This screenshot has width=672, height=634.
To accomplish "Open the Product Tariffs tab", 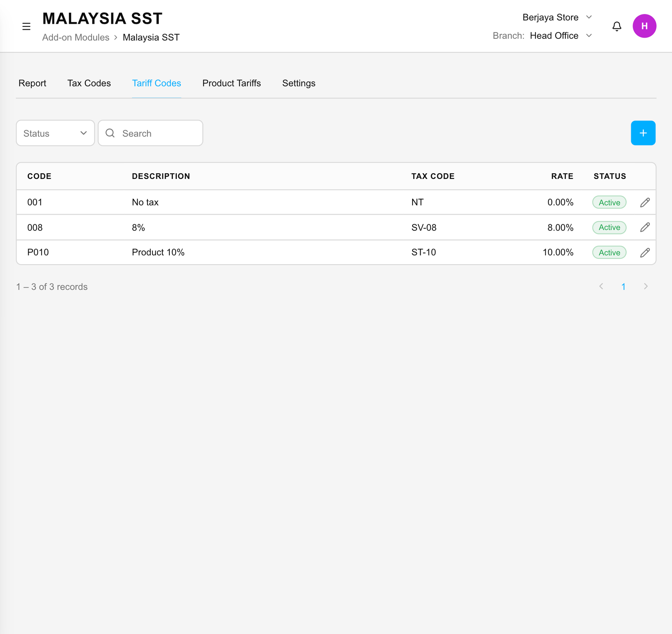I will coord(232,83).
